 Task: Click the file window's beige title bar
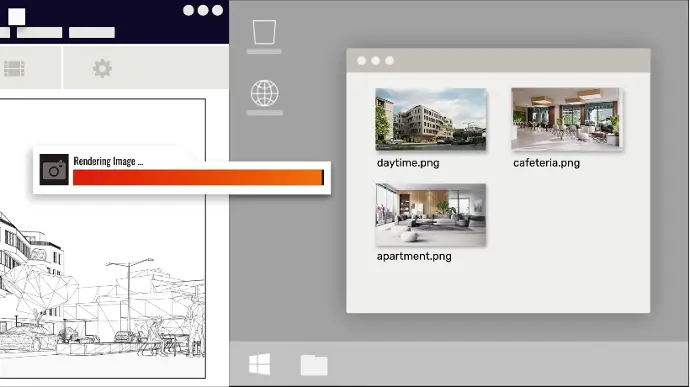(x=499, y=60)
